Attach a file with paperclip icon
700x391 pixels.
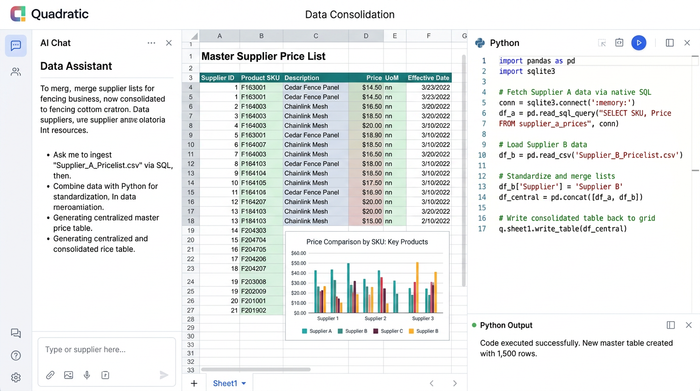click(x=50, y=375)
